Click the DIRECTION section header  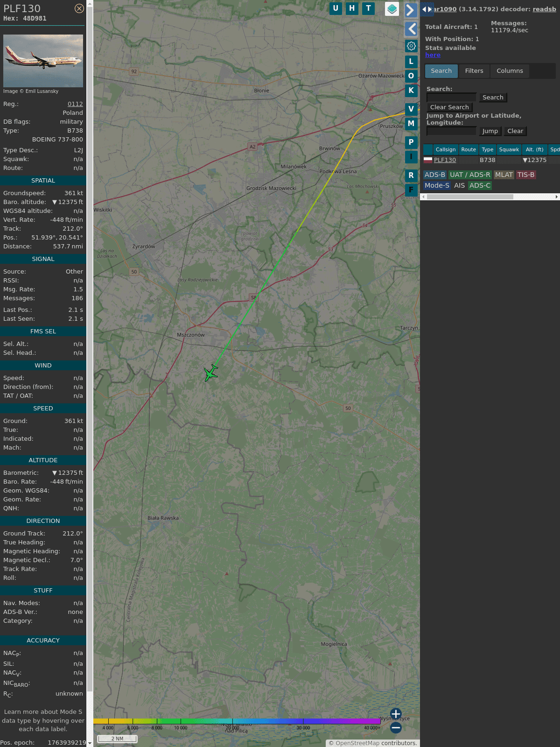tap(43, 521)
